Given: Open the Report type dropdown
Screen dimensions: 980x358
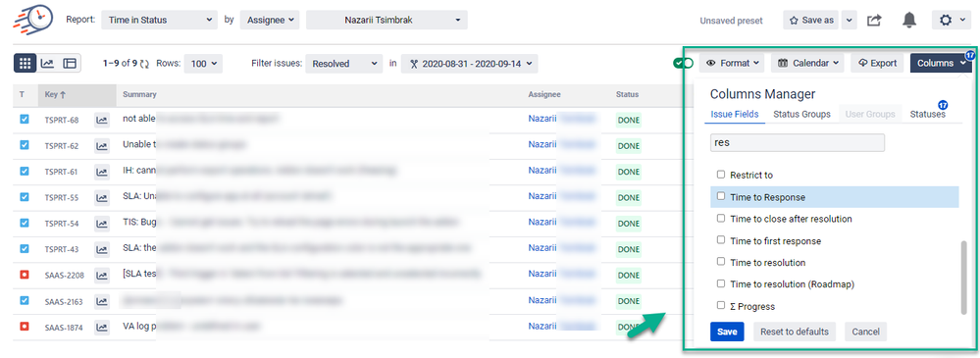Looking at the screenshot, I should tap(159, 20).
